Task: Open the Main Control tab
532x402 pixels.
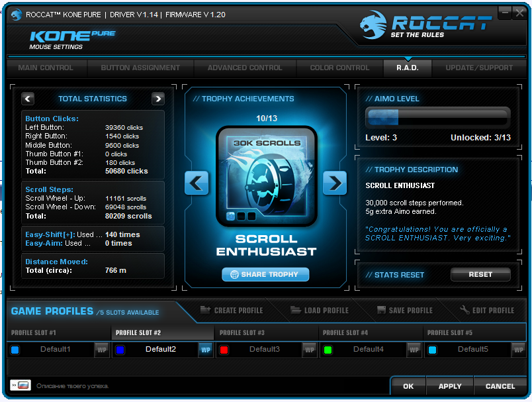Action: pyautogui.click(x=46, y=68)
